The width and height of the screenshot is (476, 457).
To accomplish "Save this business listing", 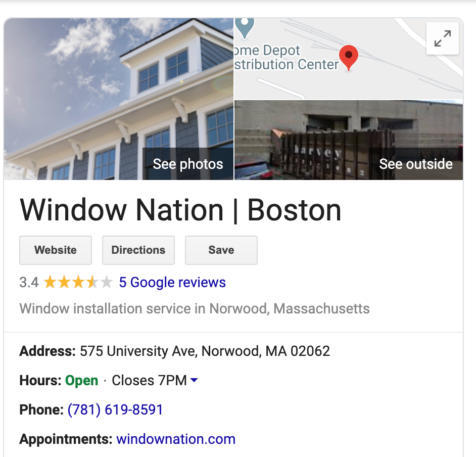I will coord(221,250).
